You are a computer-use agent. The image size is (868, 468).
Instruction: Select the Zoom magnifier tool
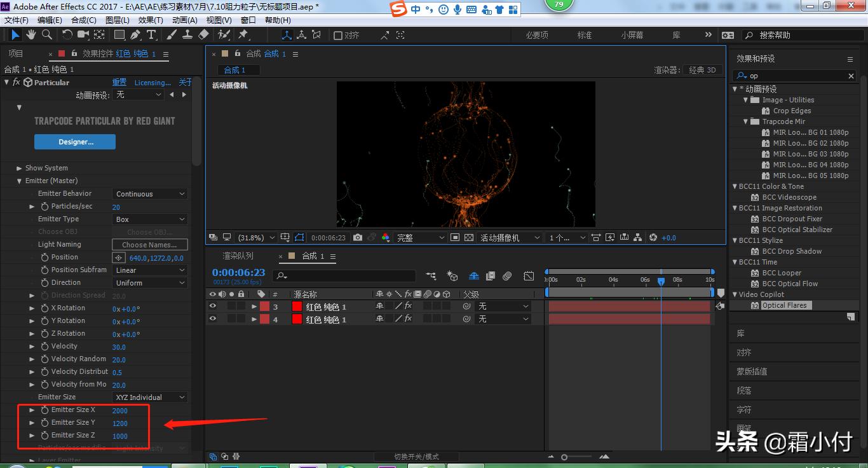tap(46, 35)
